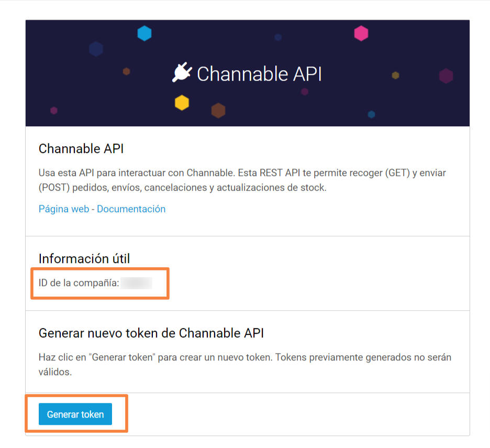This screenshot has width=490, height=448.
Task: Click the token generation instruction text
Action: click(244, 364)
